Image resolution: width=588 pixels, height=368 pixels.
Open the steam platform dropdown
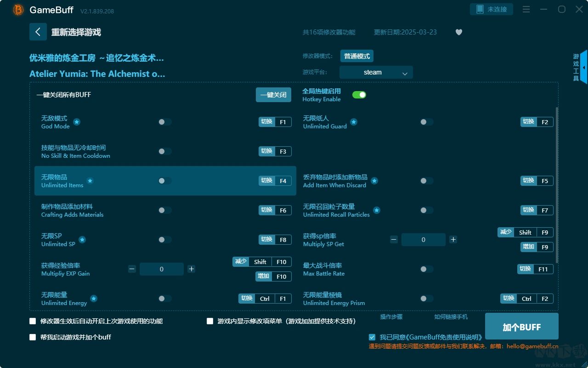376,72
